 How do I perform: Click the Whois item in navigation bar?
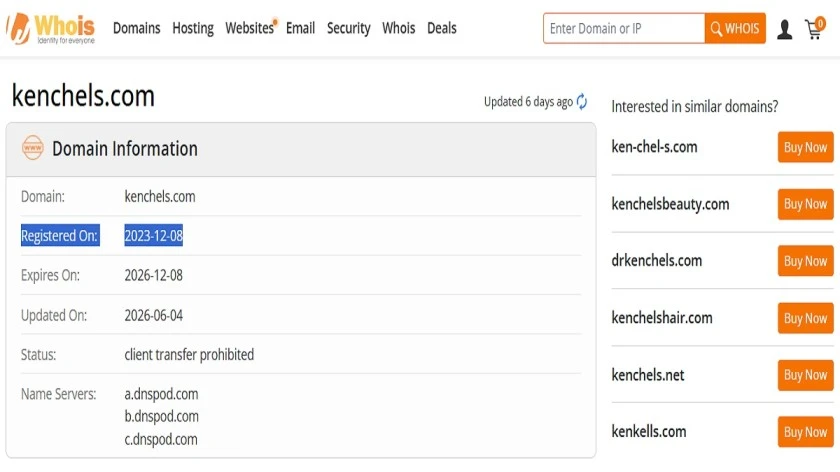(x=399, y=28)
